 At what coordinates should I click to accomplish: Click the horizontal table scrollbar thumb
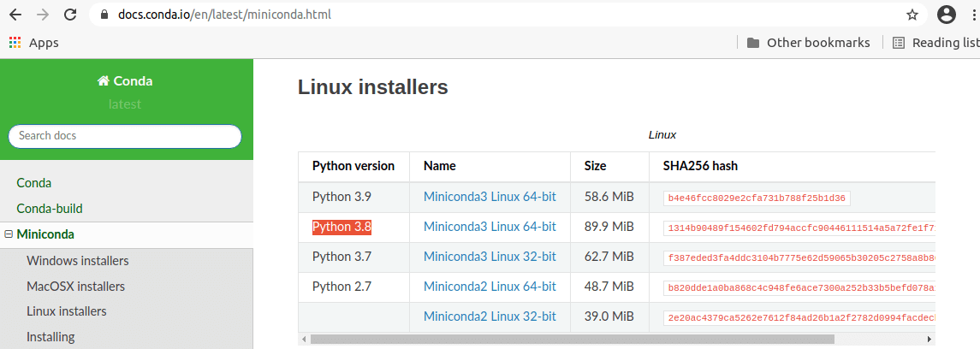coord(572,339)
